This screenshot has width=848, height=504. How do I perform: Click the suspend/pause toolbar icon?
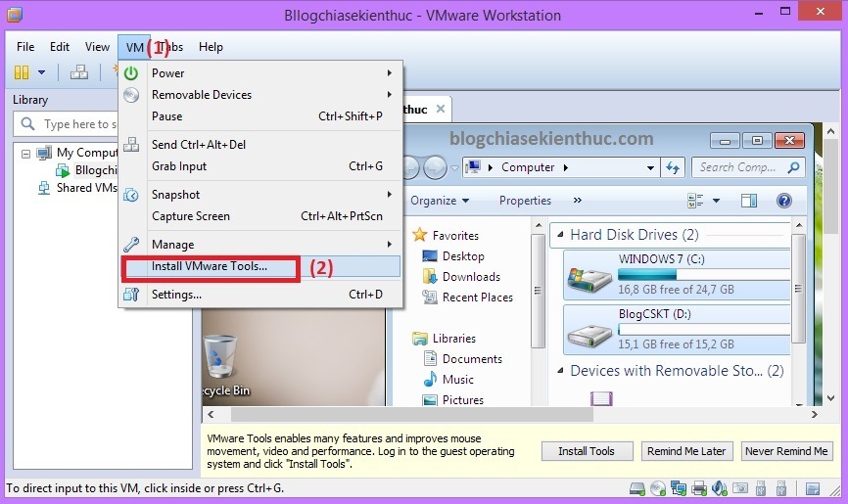tap(22, 71)
